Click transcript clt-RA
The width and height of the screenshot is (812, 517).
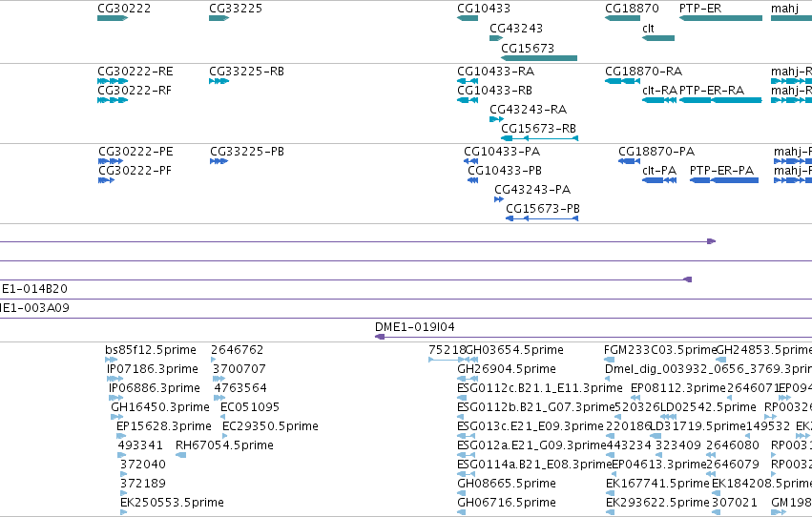pyautogui.click(x=658, y=100)
